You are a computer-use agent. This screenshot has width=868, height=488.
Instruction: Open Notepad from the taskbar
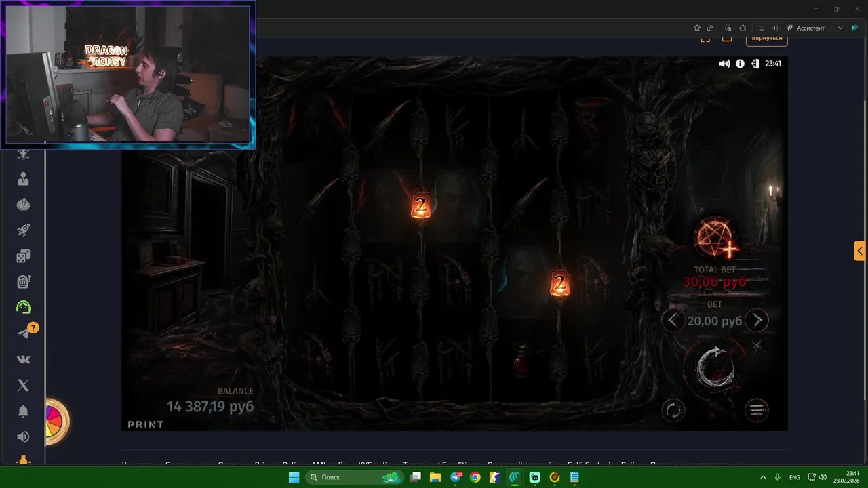pos(574,477)
